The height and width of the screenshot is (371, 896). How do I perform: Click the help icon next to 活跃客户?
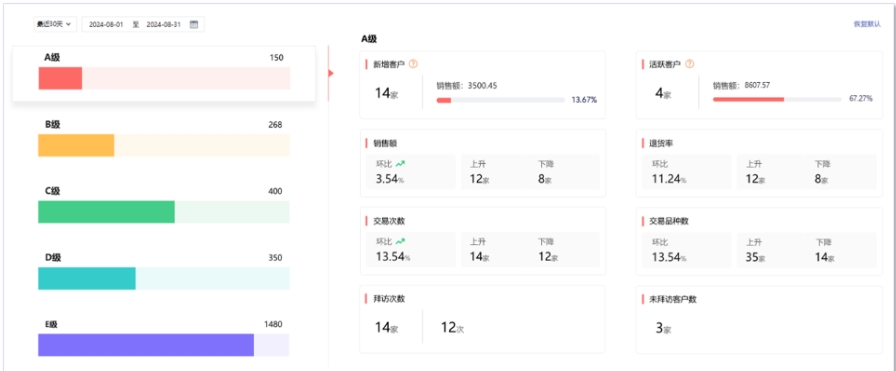[689, 65]
